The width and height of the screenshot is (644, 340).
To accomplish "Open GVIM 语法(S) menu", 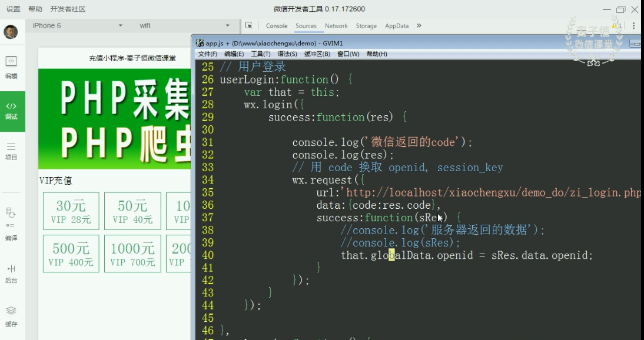I will point(287,54).
